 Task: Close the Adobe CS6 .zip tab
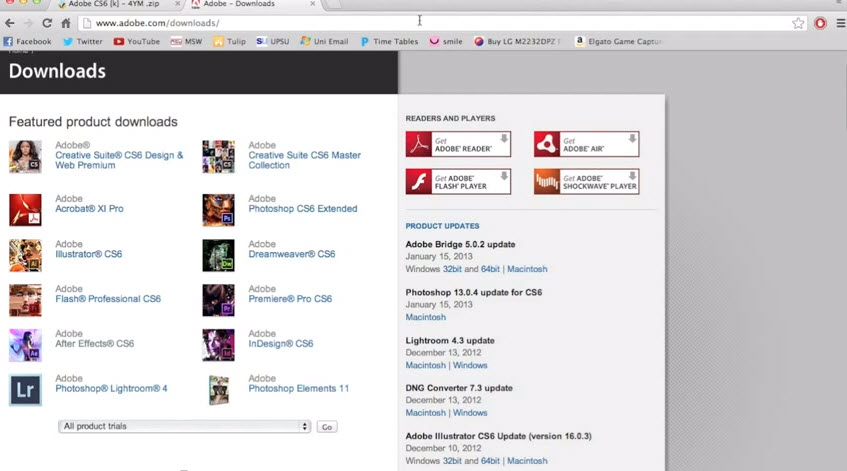177,4
